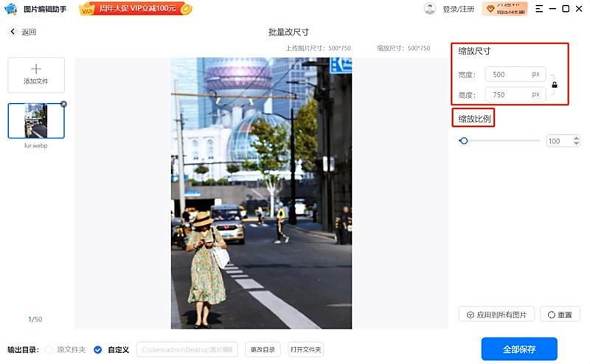Click the lur.webp file name
Viewport: 590px width, 364px height.
(36, 145)
